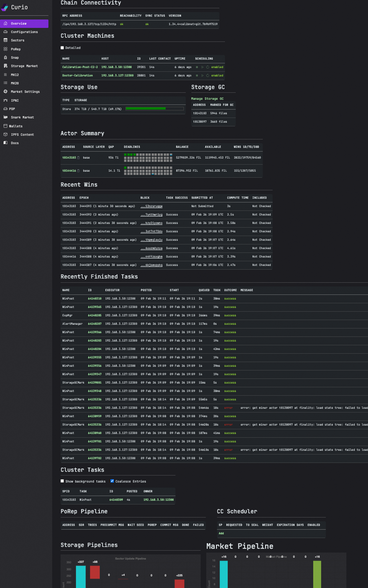
Task: Check the Show background tasks box
Action: tap(62, 481)
